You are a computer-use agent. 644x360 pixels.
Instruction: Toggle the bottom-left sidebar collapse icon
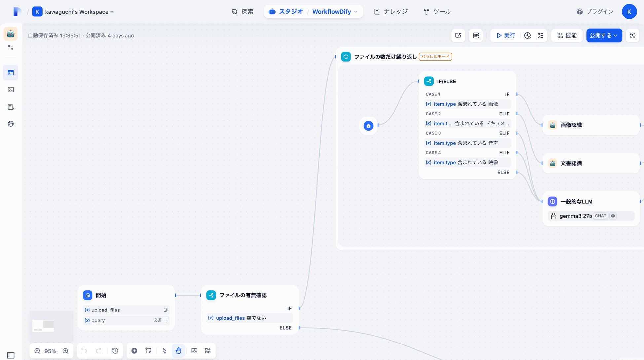11,355
